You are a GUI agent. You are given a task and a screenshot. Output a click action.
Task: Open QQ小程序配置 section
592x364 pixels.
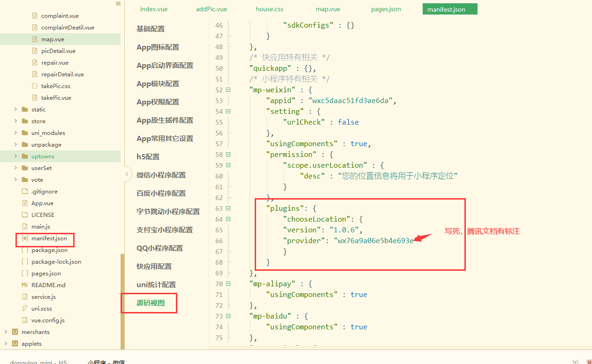point(159,248)
